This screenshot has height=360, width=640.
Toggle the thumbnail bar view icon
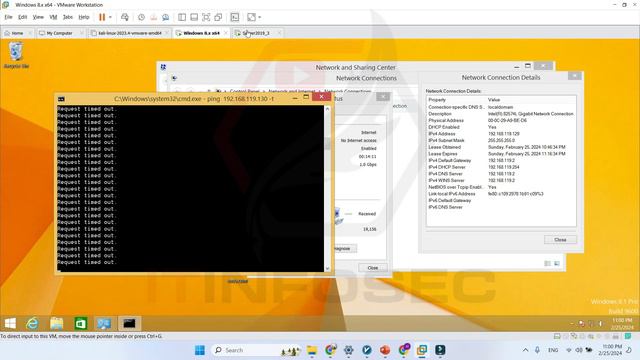coord(194,17)
